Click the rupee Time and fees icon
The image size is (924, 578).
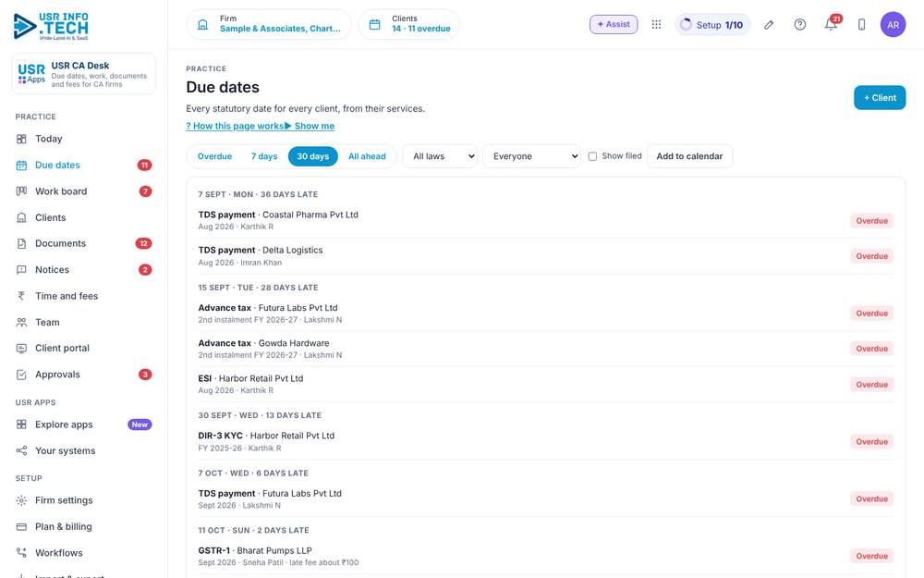pyautogui.click(x=21, y=296)
